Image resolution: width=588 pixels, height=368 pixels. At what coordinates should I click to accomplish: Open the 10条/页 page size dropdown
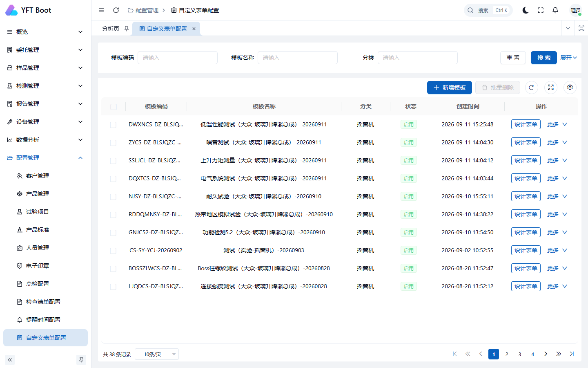pos(157,354)
